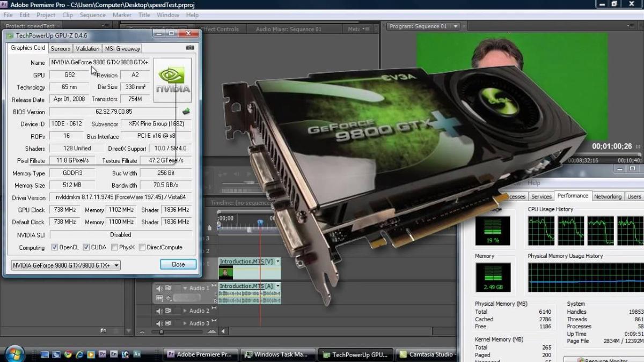Click the Switch Between Windows quick launch icon

click(56, 354)
